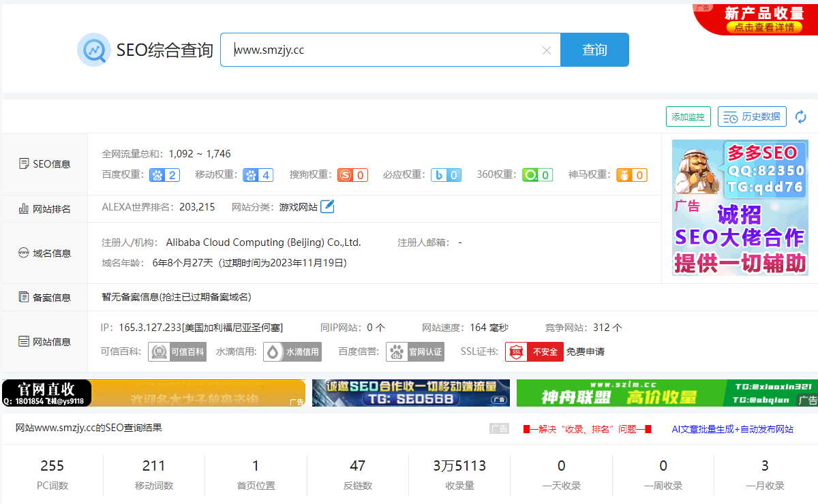Image resolution: width=818 pixels, height=504 pixels.
Task: Open 历史数据 history button
Action: [x=752, y=116]
